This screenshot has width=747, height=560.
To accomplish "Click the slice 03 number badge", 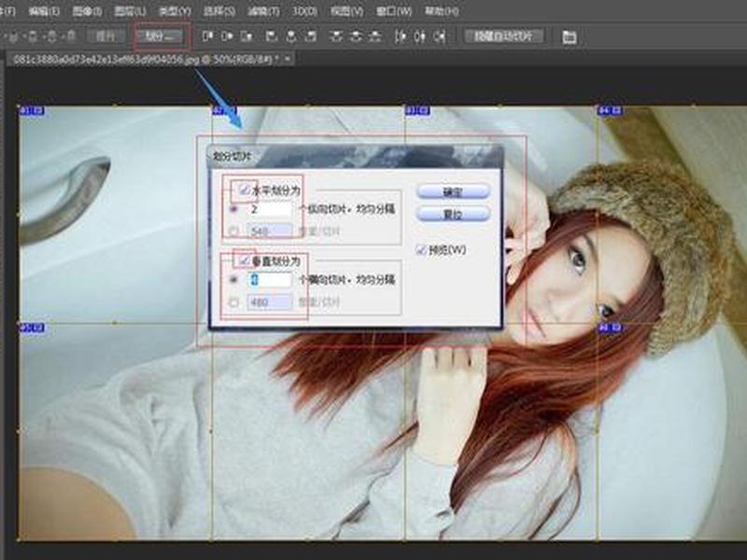I will 417,111.
